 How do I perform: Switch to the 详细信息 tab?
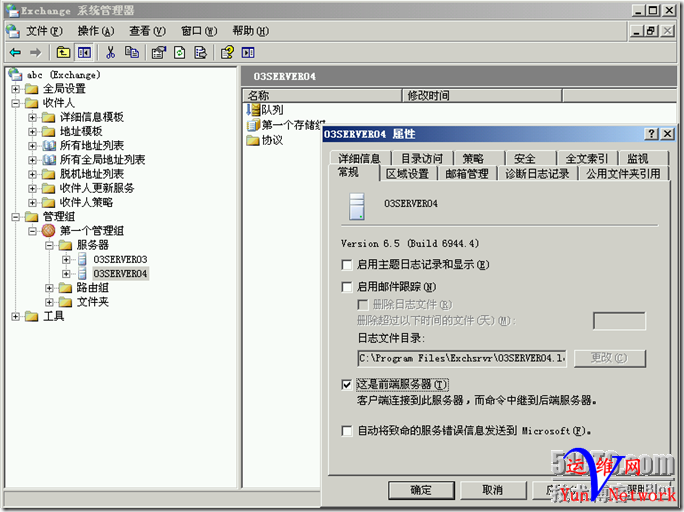359,158
